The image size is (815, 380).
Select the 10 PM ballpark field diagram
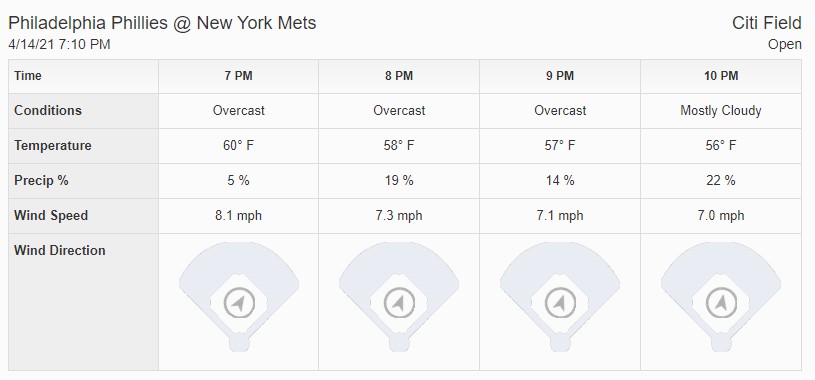tap(721, 297)
